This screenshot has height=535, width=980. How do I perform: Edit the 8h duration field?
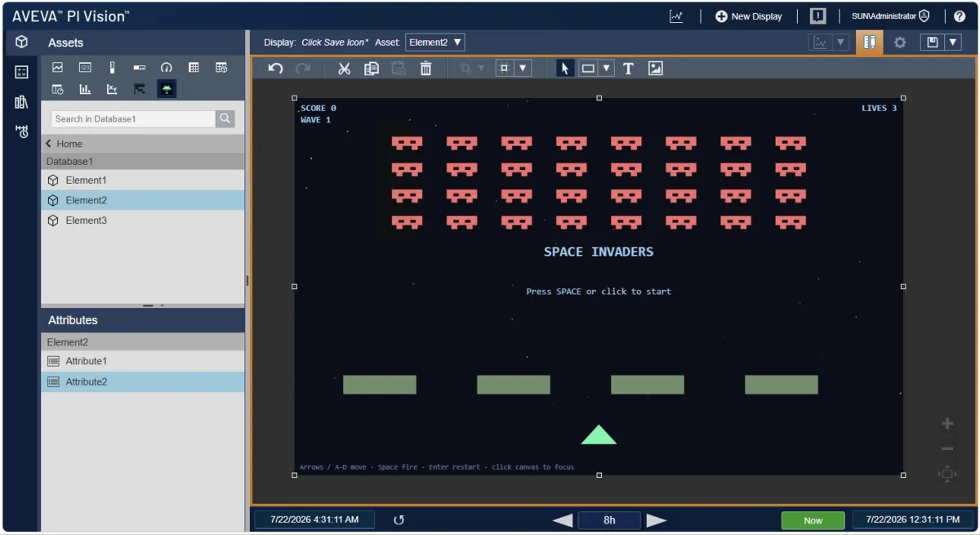pos(609,520)
